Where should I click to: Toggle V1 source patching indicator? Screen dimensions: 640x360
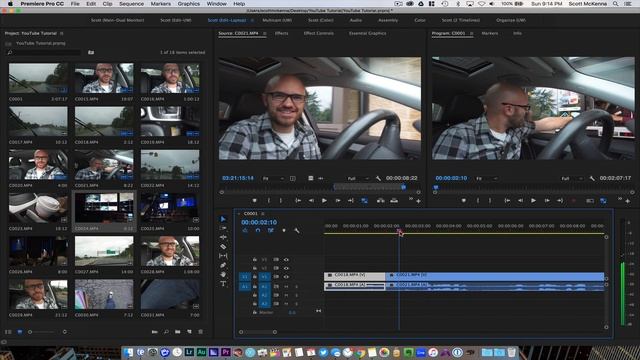coord(245,277)
